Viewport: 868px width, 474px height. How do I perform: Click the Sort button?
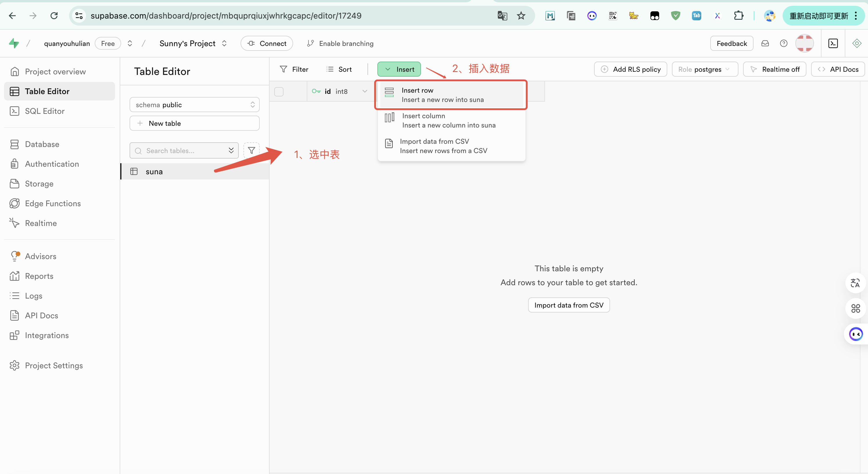339,69
